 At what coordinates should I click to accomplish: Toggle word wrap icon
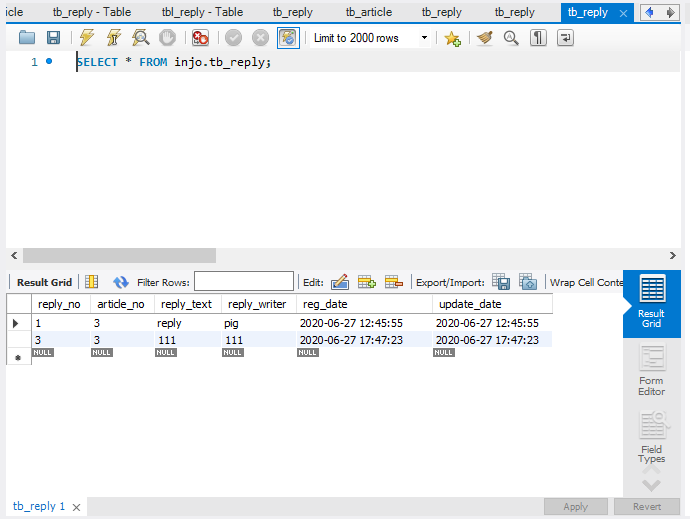click(565, 38)
